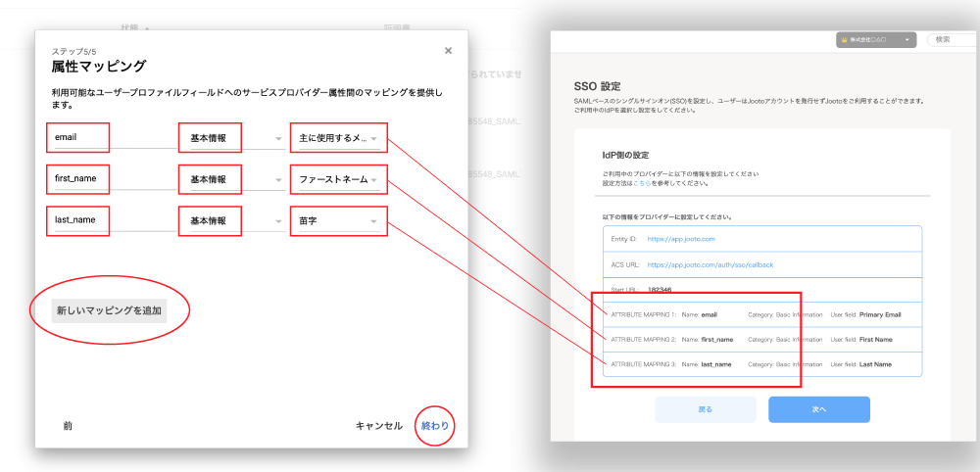This screenshot has width=980, height=472.
Task: Select the 'First Name' user field value
Action: (x=875, y=340)
